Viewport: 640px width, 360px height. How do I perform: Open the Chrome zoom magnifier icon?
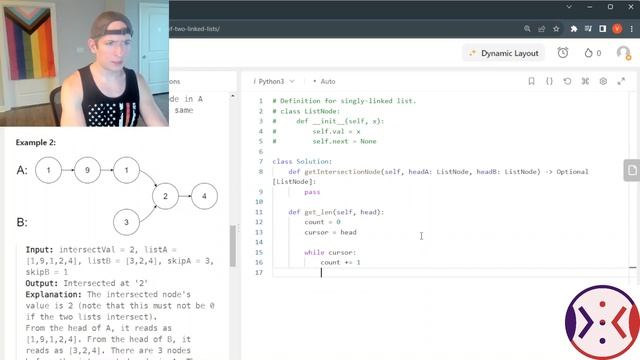tap(527, 29)
